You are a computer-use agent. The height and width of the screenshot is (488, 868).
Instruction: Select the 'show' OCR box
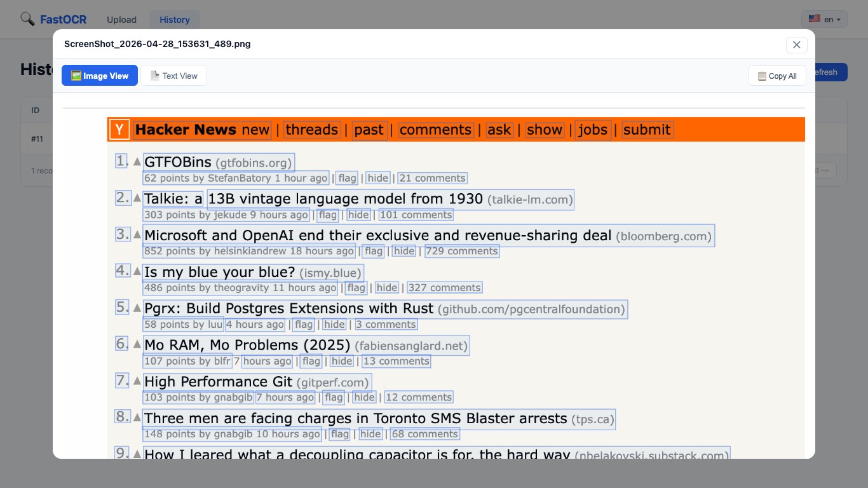545,130
